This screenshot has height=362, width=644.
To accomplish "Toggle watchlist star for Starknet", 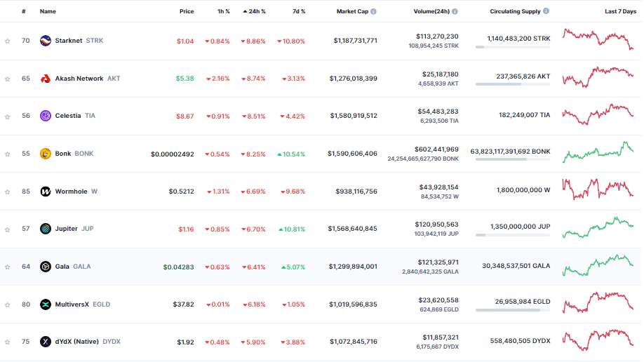I will pos(8,41).
